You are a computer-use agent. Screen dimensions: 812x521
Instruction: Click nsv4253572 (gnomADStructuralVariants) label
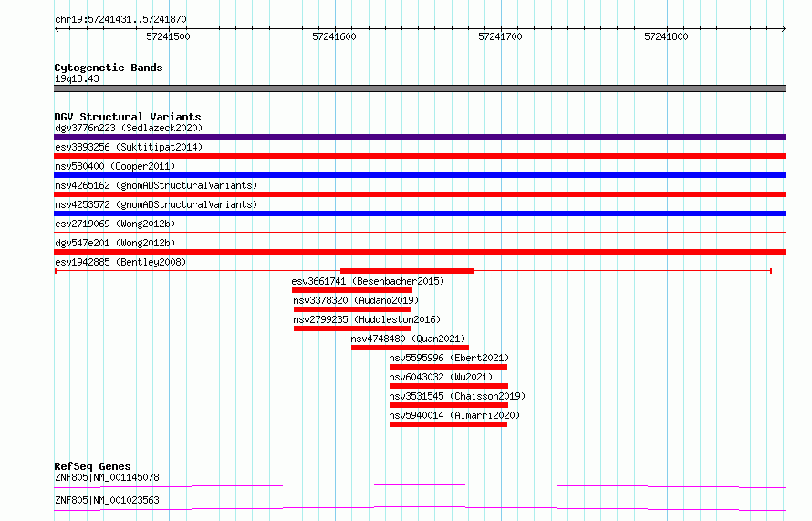coord(156,204)
